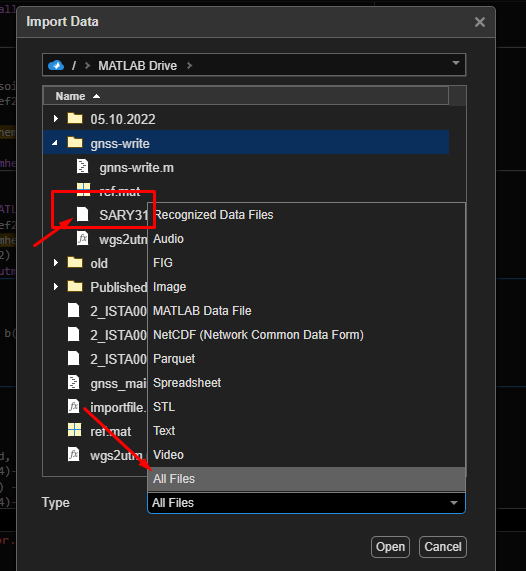Click the SARY31 blank file icon

[83, 214]
